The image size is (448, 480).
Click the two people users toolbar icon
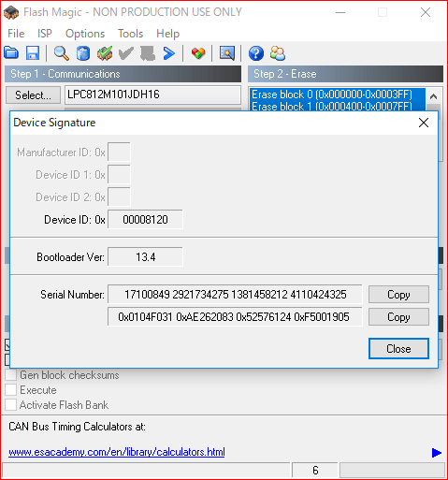pyautogui.click(x=278, y=53)
